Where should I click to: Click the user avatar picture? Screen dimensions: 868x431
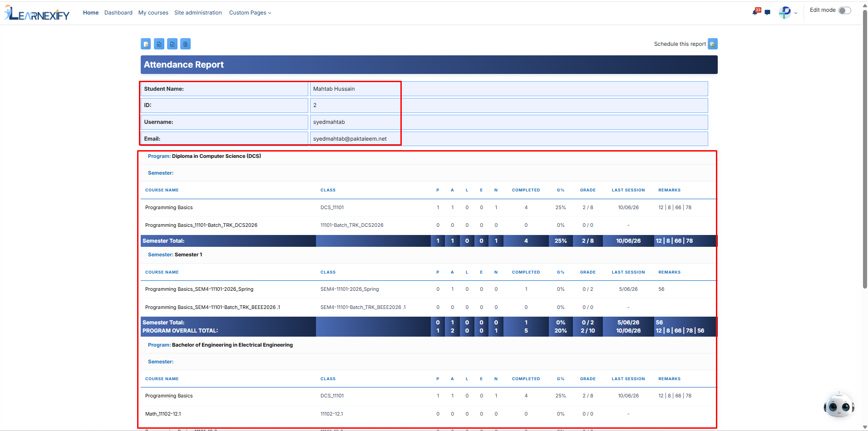coord(785,13)
